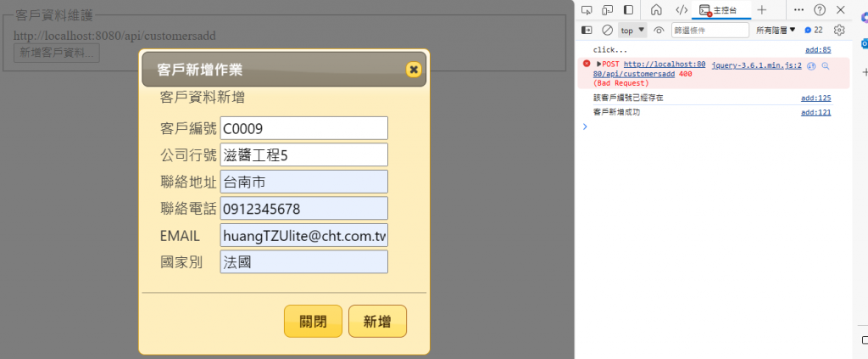The height and width of the screenshot is (359, 868).
Task: Open the jquery-3.6.1.min.js:2 source link
Action: (x=757, y=65)
